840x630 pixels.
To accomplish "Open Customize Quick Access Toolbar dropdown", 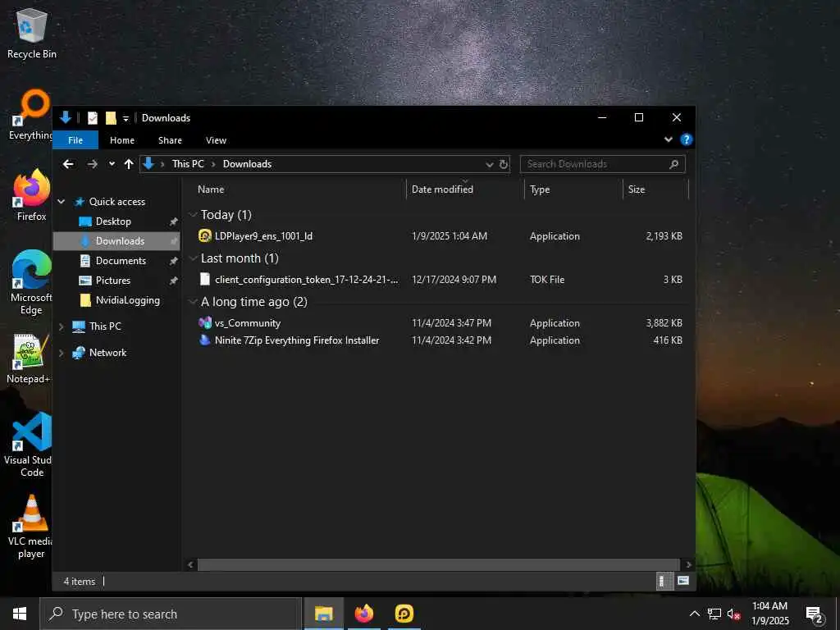I will coord(126,118).
